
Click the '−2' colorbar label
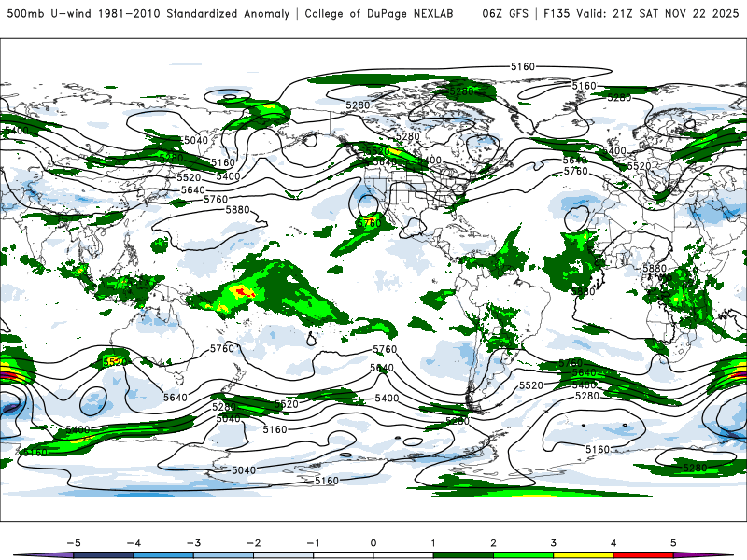pos(253,543)
